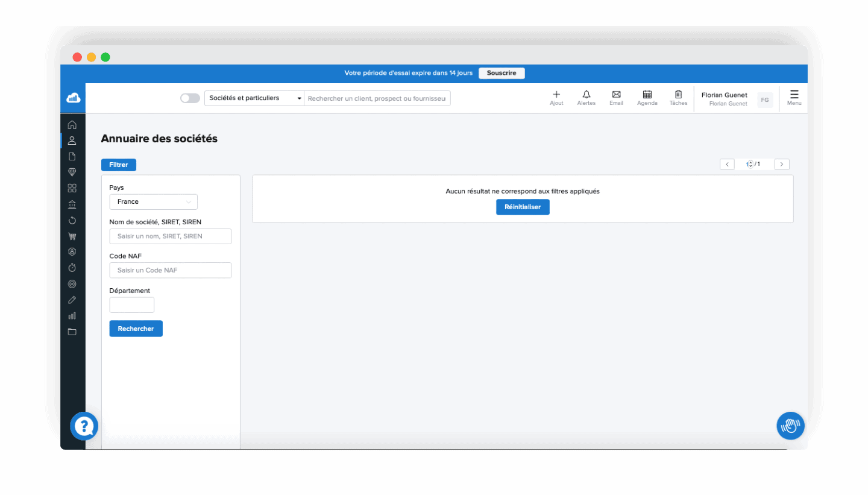
Task: Click the Nom de société, SIRET, SIREN field
Action: point(171,236)
